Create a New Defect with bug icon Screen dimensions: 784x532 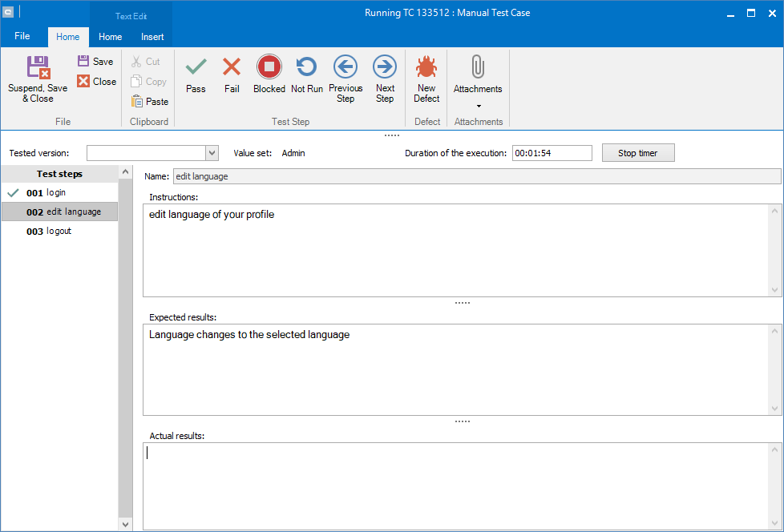426,78
